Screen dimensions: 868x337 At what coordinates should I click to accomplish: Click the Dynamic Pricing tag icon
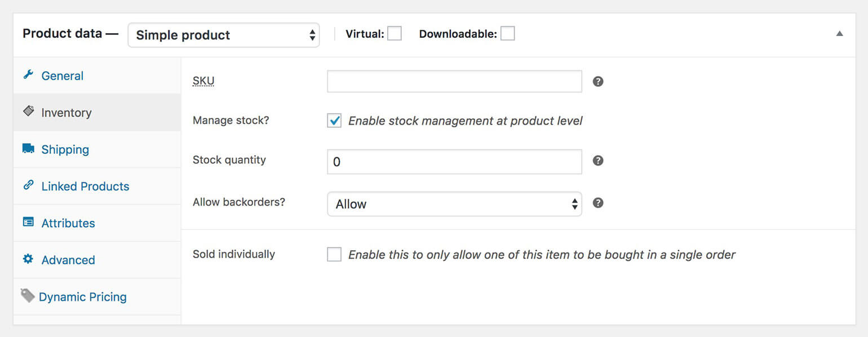(x=27, y=295)
